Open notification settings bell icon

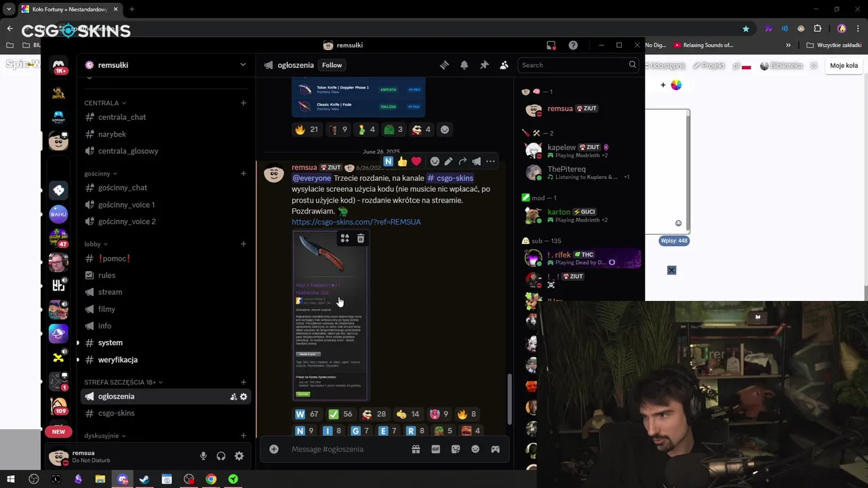tap(464, 65)
